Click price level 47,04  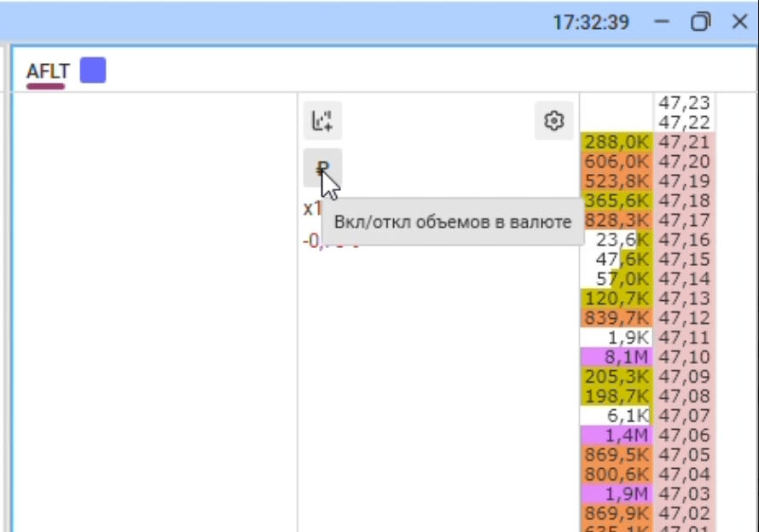[x=684, y=474]
